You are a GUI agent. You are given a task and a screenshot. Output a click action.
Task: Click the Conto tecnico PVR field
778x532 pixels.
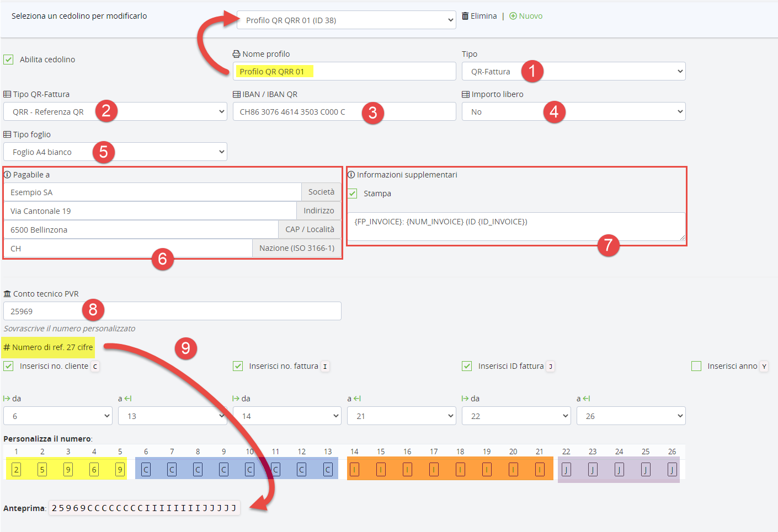172,311
